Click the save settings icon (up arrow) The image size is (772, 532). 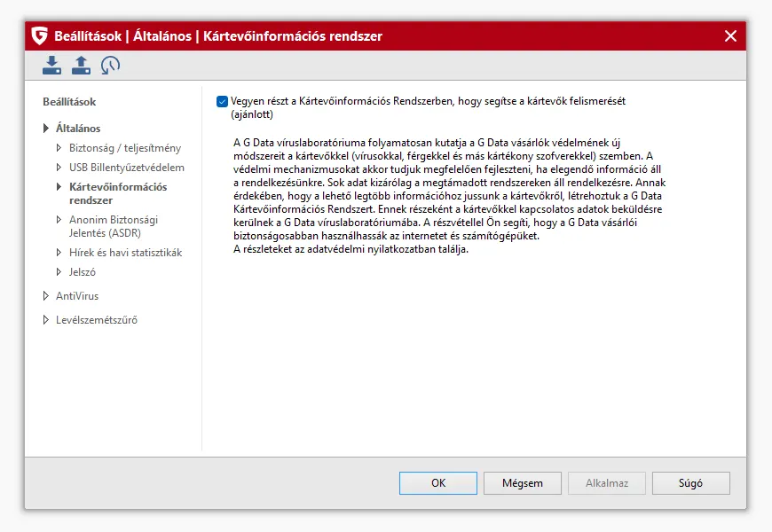pyautogui.click(x=81, y=65)
